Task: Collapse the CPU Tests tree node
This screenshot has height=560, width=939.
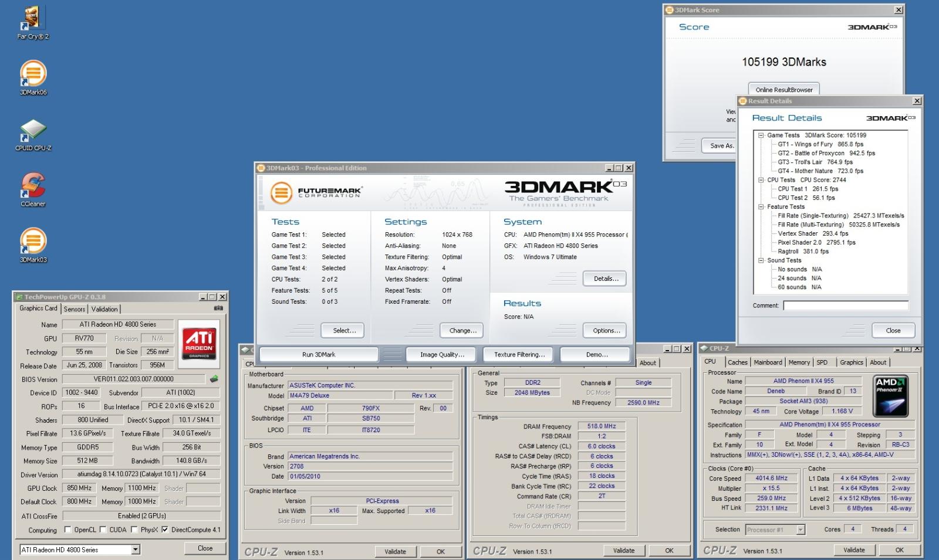Action: [x=761, y=180]
